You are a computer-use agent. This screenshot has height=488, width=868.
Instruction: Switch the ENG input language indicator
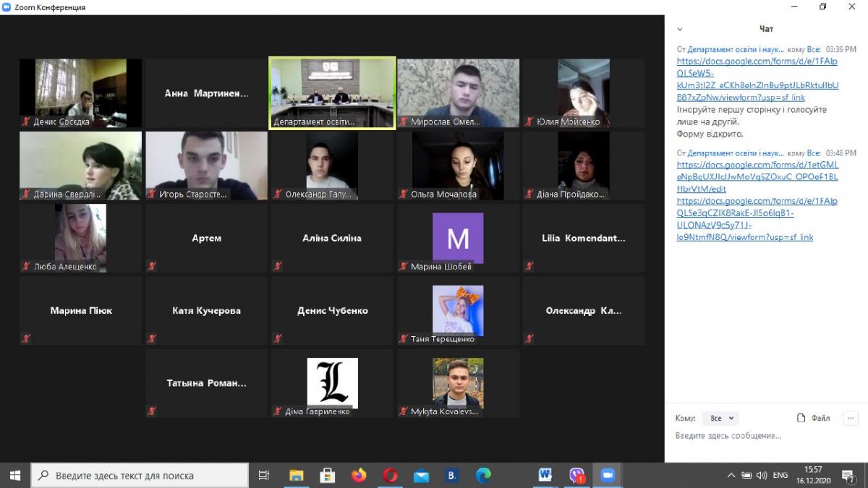(780, 475)
